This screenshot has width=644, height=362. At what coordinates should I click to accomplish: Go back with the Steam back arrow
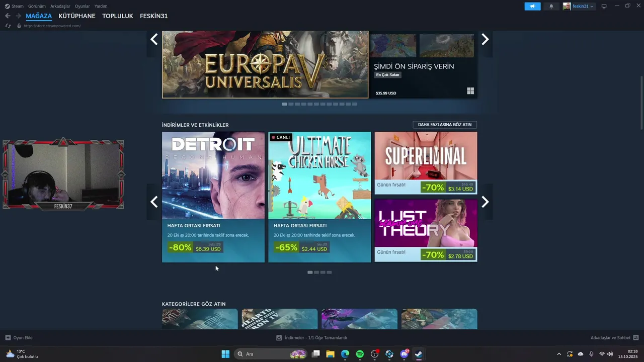coord(8,16)
